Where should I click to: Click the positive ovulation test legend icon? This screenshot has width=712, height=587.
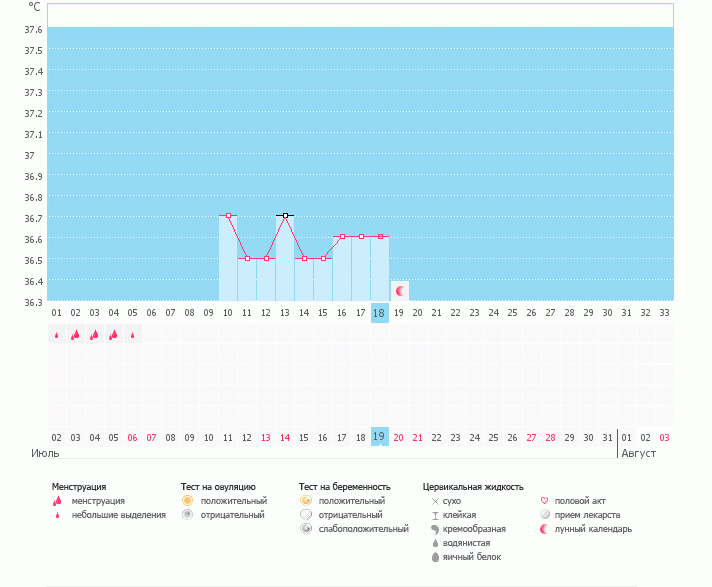tap(187, 500)
